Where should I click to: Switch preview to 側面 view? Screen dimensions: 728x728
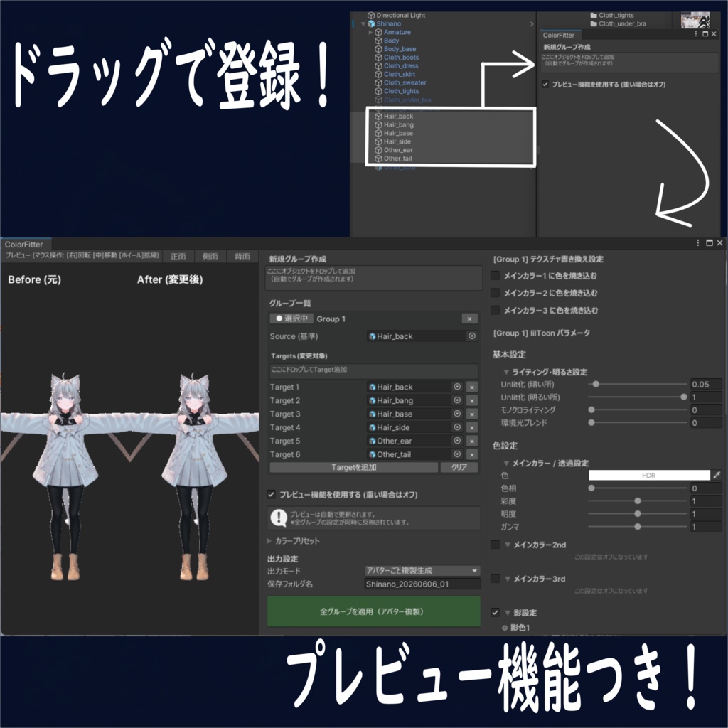click(210, 256)
